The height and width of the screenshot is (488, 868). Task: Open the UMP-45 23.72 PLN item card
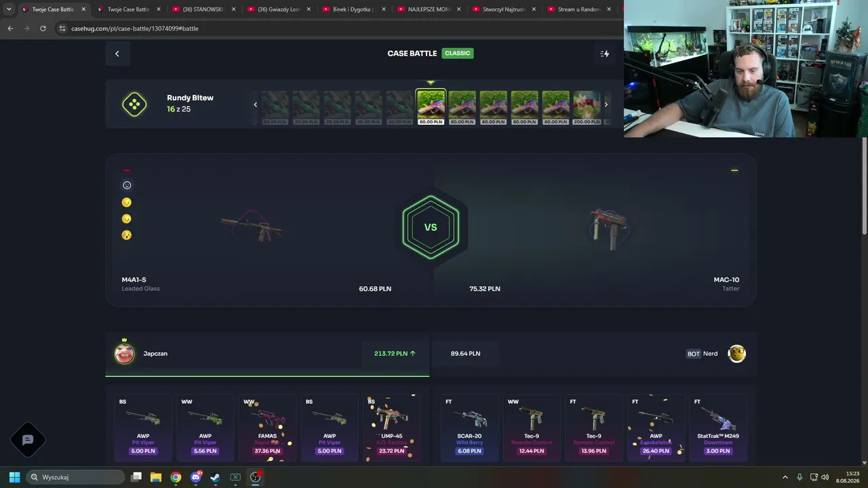(x=392, y=428)
